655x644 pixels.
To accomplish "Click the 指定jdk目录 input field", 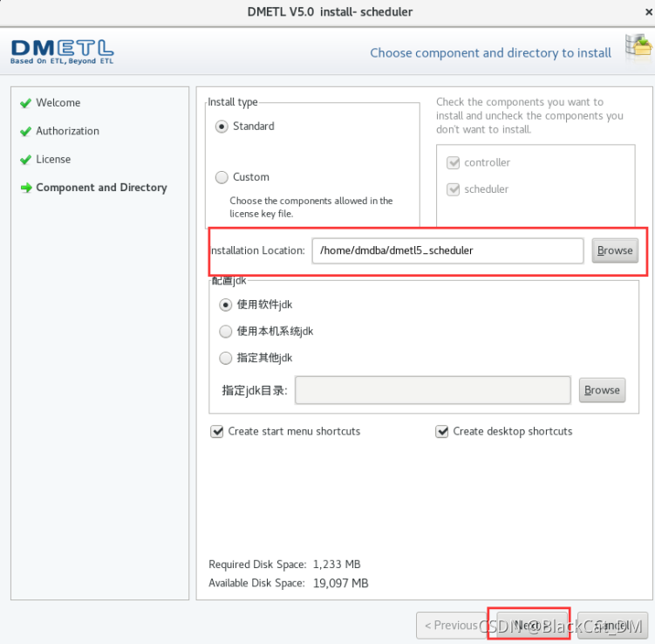I will 433,390.
